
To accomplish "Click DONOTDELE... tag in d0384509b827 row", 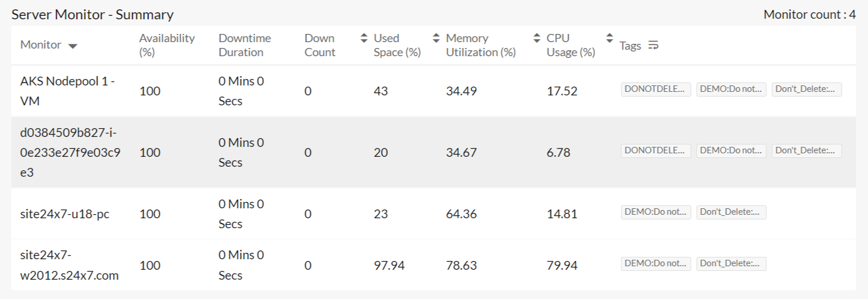I will [655, 150].
